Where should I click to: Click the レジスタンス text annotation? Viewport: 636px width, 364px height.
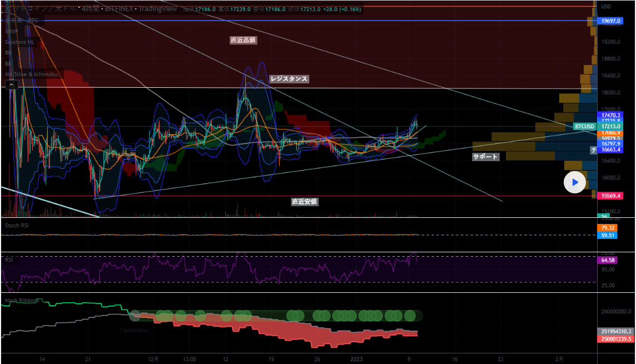(x=289, y=79)
